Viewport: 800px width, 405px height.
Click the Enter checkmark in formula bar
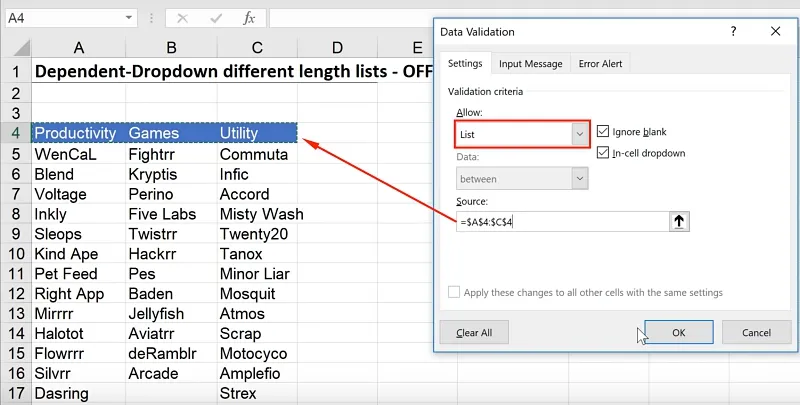215,18
